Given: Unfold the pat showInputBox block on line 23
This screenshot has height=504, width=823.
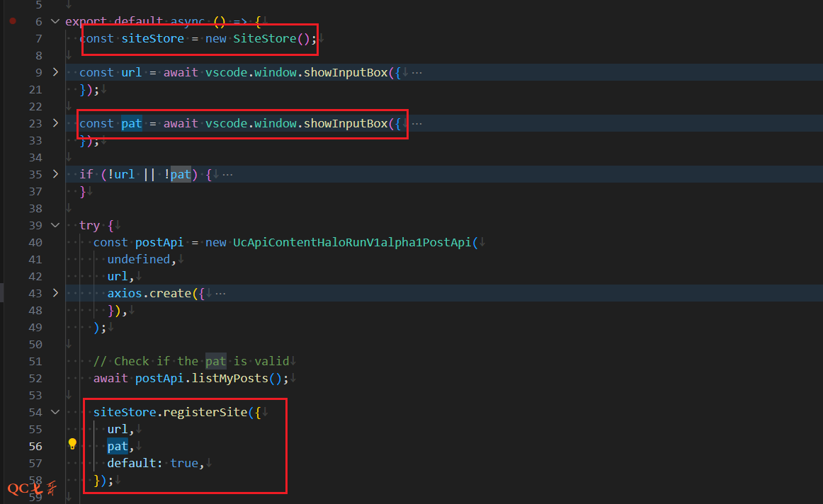Looking at the screenshot, I should [x=56, y=123].
